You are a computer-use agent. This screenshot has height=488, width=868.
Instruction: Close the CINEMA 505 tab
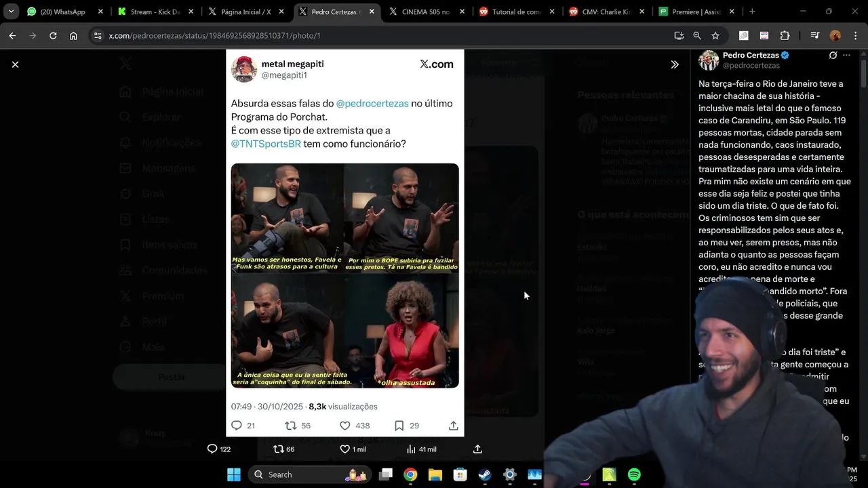click(x=462, y=12)
